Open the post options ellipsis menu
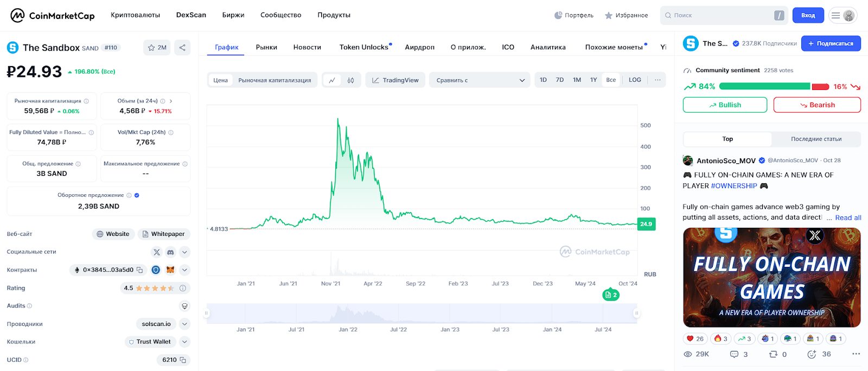The height and width of the screenshot is (371, 868). (x=856, y=354)
